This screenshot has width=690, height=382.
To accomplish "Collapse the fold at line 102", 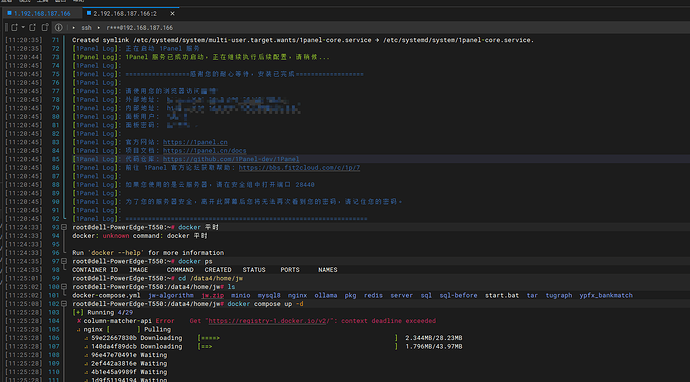I will [64, 304].
